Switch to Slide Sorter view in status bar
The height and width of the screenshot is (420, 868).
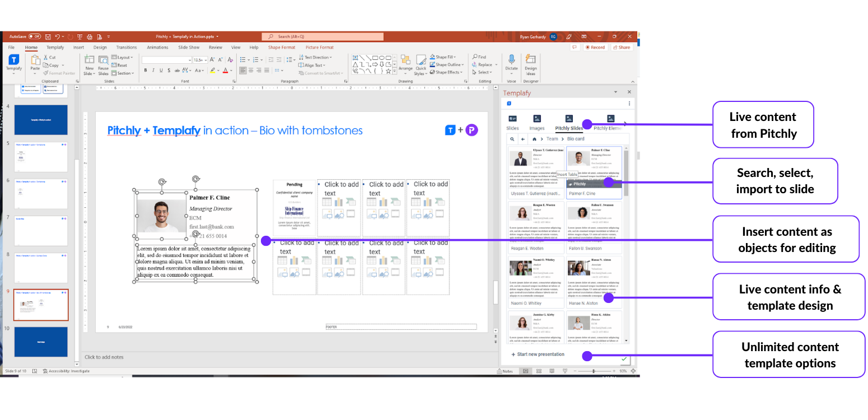[x=539, y=371]
